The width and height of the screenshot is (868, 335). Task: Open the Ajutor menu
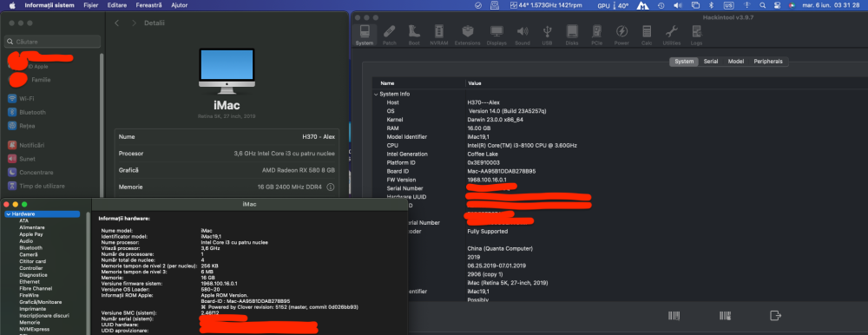point(180,5)
